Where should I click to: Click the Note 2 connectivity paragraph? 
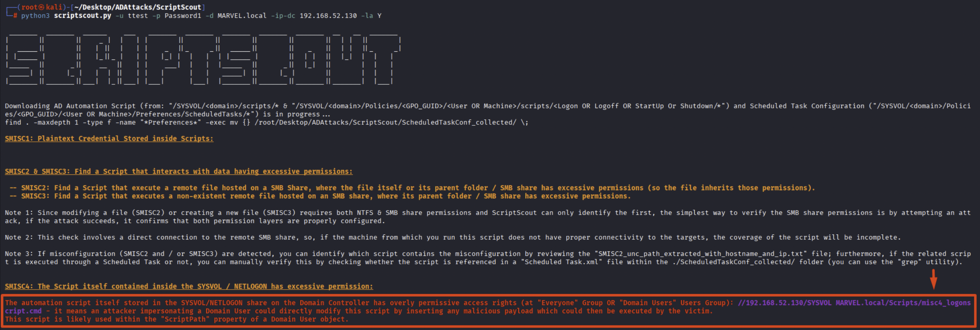452,237
